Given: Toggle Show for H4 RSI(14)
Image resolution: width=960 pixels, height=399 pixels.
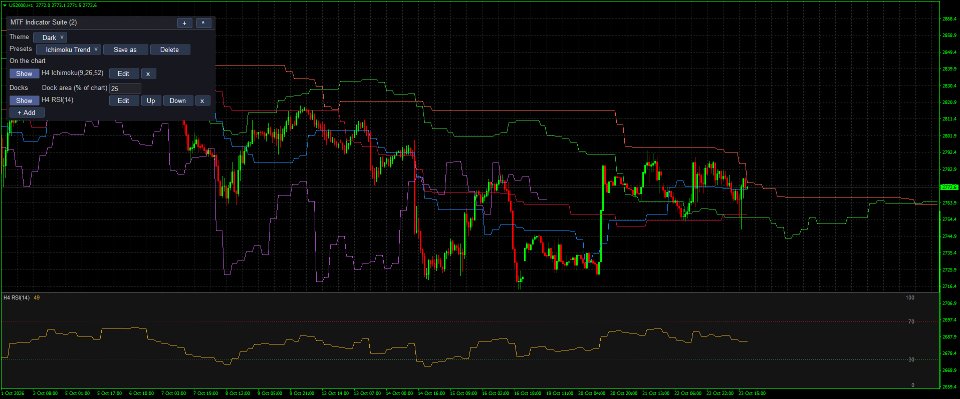Looking at the screenshot, I should [24, 100].
